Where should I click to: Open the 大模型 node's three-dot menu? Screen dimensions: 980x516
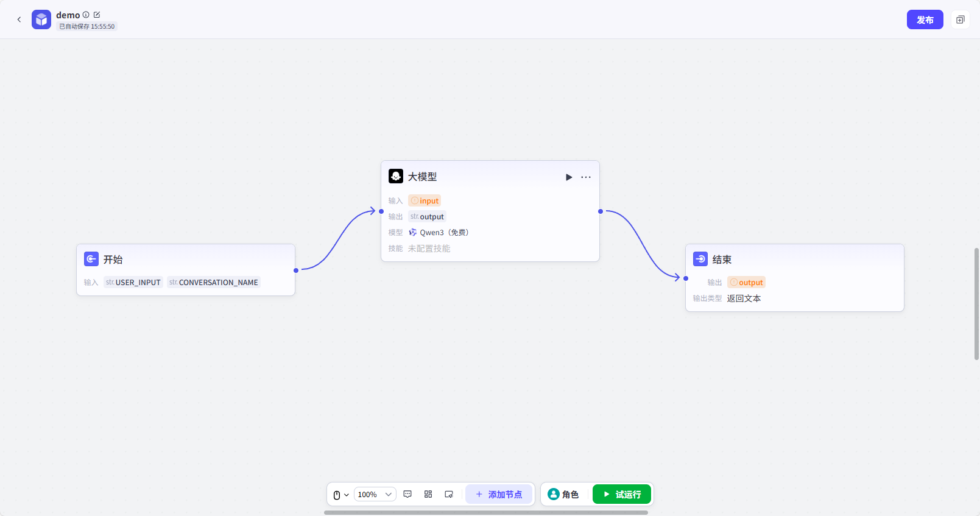coord(586,177)
